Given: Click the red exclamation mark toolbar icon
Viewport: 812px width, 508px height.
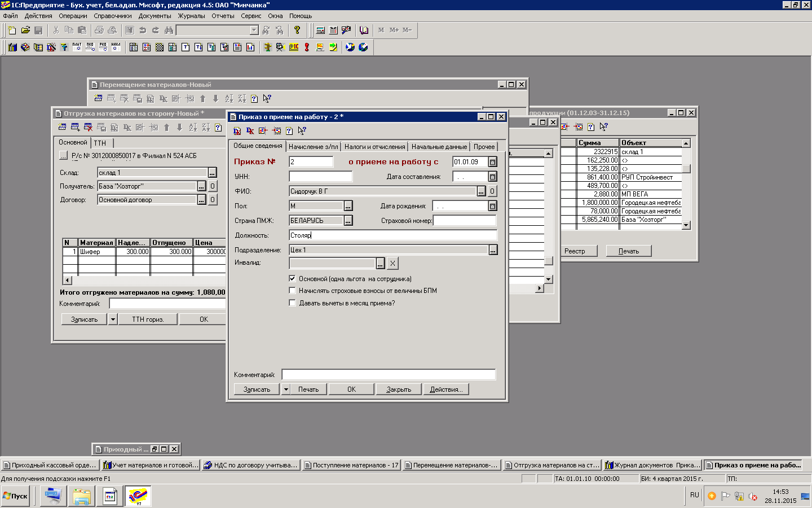Looking at the screenshot, I should tap(307, 47).
